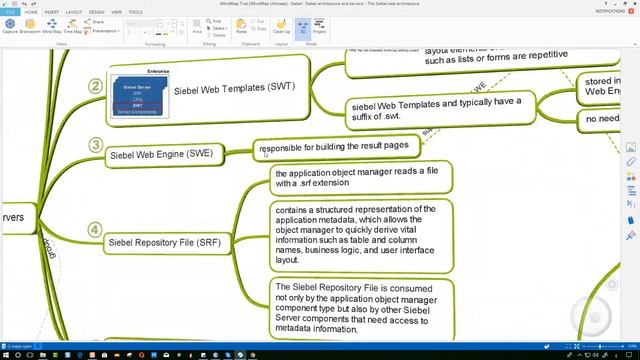Open the format painter brush panel
This screenshot has width=640, height=360.
(x=631, y=235)
